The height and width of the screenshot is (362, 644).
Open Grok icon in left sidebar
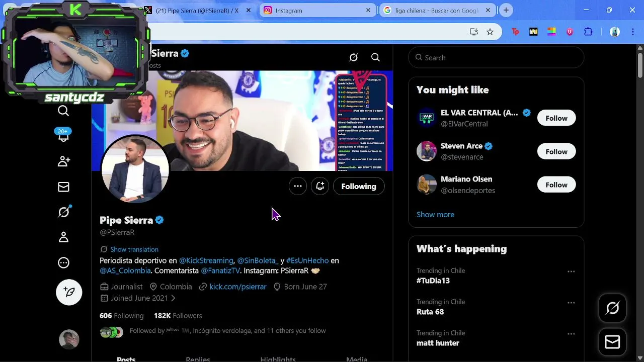(63, 212)
